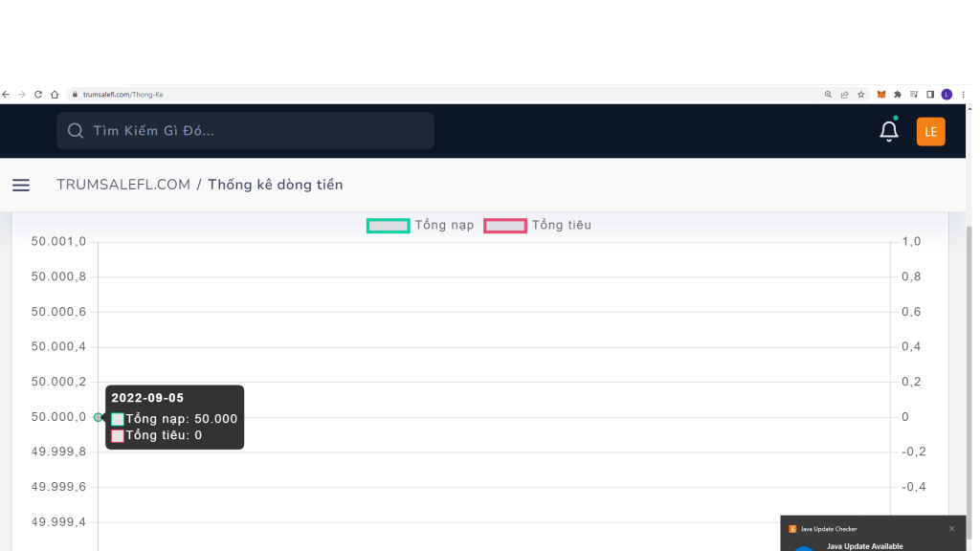Open the hamburger sidebar menu
Viewport: 980px width, 551px height.
coord(21,186)
